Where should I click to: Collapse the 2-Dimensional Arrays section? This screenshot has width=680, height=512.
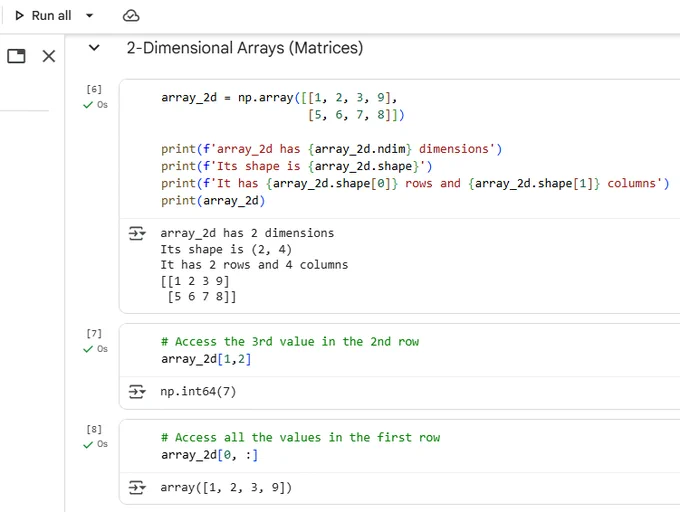(x=94, y=48)
